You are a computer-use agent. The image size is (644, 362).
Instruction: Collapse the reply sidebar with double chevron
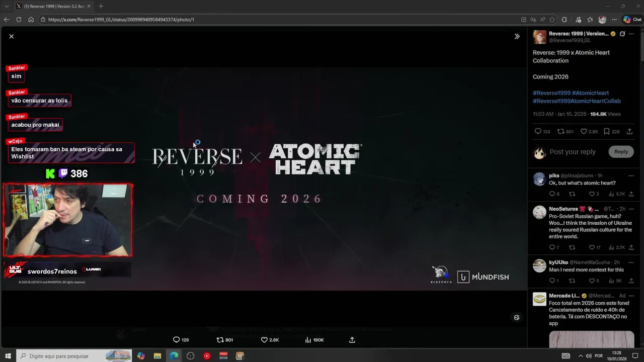coord(517,36)
